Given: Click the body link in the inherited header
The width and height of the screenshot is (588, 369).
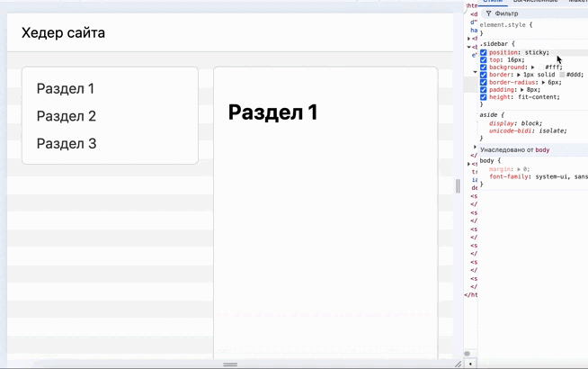Looking at the screenshot, I should [x=542, y=149].
